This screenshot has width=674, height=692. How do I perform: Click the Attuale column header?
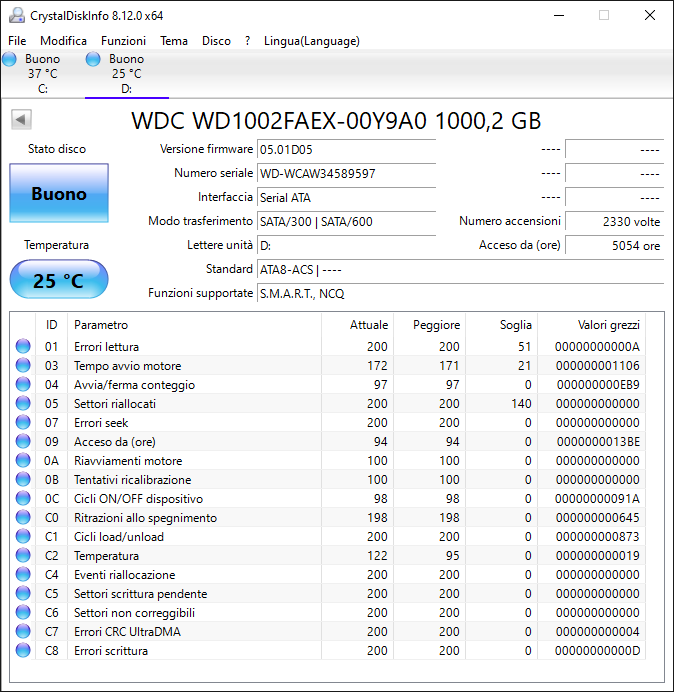coord(358,325)
